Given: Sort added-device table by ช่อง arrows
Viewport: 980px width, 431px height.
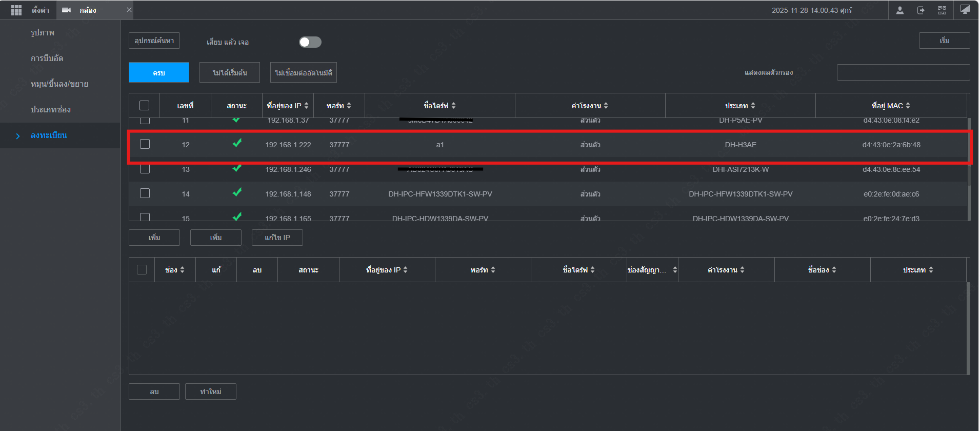Looking at the screenshot, I should click(182, 270).
